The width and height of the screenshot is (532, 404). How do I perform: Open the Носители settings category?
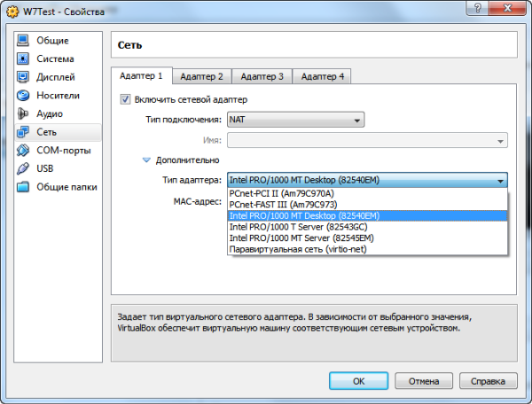pos(58,95)
